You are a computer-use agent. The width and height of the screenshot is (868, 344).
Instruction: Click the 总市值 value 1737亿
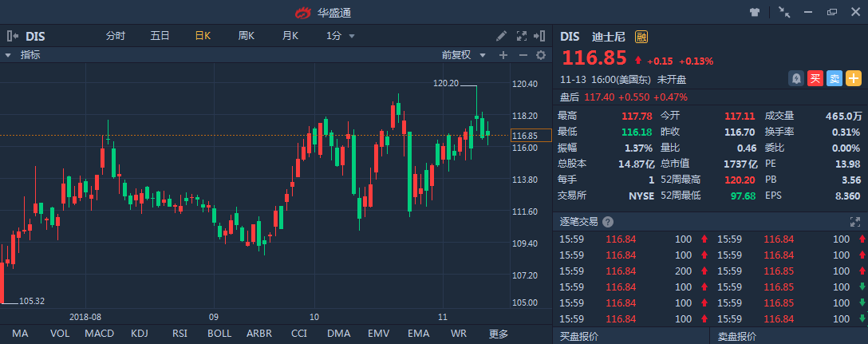click(x=740, y=164)
